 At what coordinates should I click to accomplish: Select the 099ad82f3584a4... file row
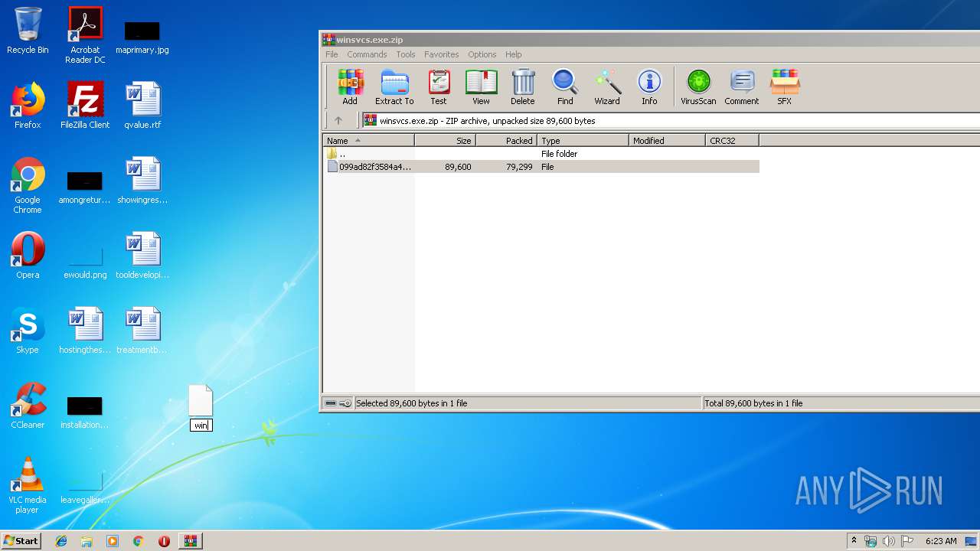click(x=541, y=167)
